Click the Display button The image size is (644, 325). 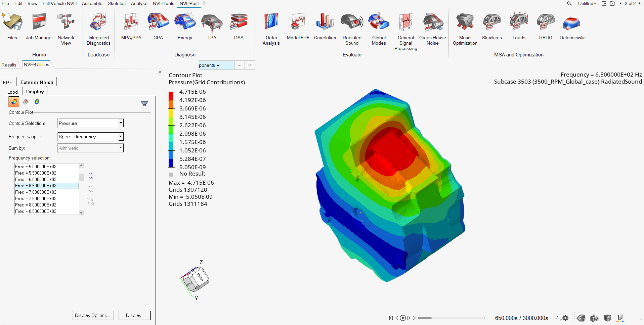134,316
